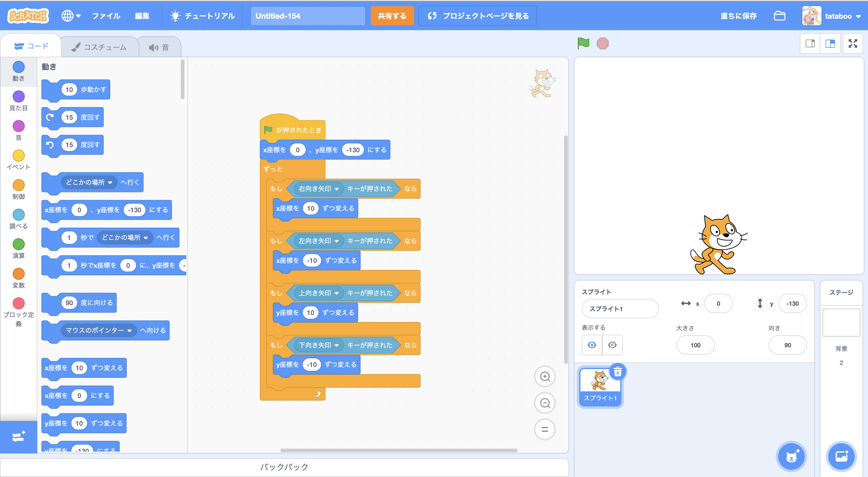868x477 pixels.
Task: Switch to the コスチューム tab
Action: click(99, 47)
